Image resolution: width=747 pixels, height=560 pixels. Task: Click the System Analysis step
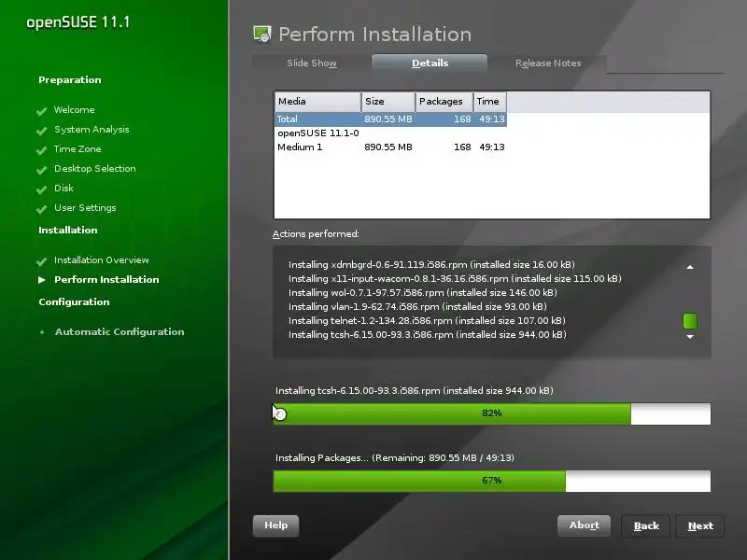[x=92, y=130]
